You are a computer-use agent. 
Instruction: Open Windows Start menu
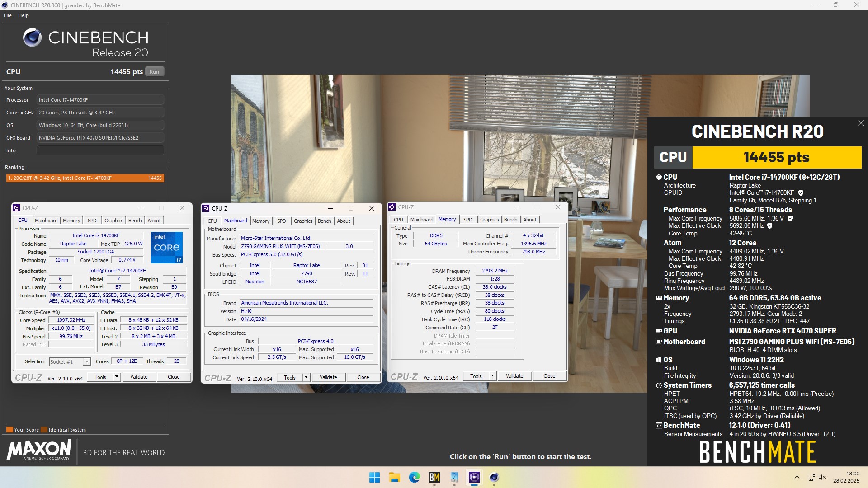[x=374, y=477]
